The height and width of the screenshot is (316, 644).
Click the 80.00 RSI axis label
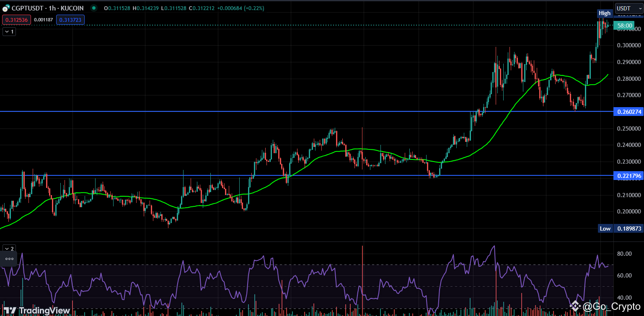click(624, 254)
